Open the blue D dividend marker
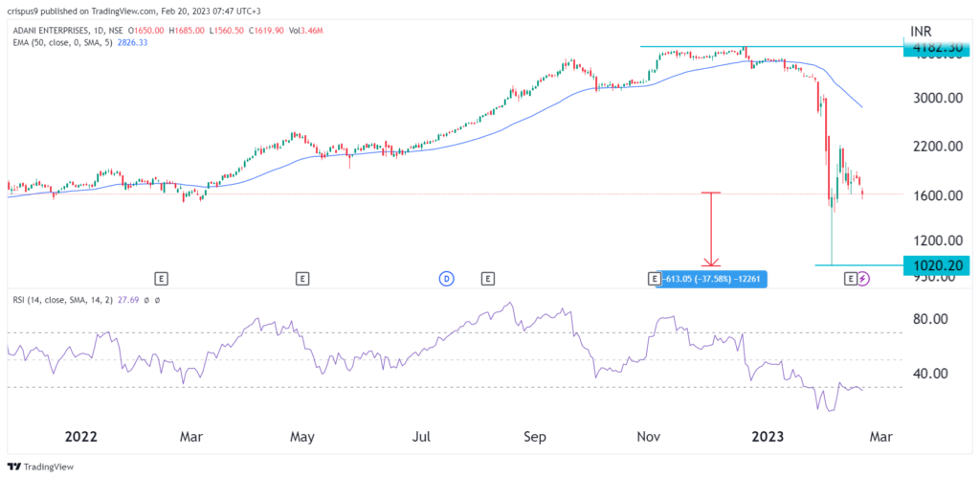Image resolution: width=980 pixels, height=479 pixels. [x=447, y=277]
